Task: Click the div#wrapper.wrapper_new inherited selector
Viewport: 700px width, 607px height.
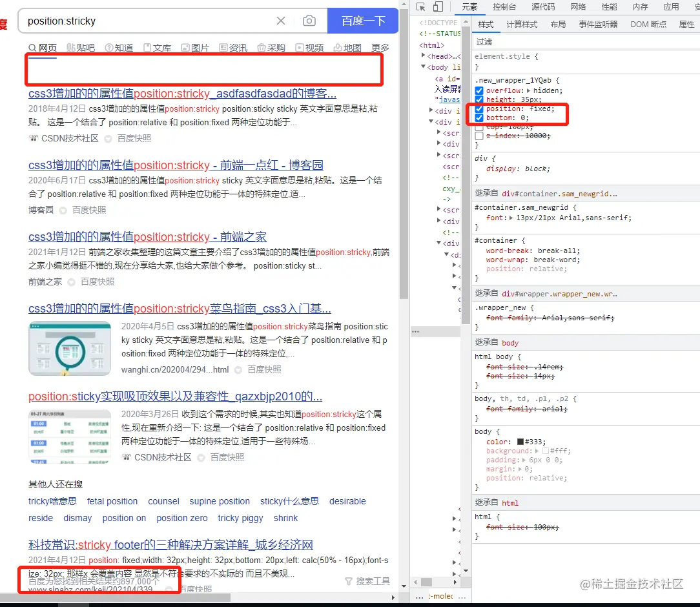Action: pyautogui.click(x=559, y=294)
